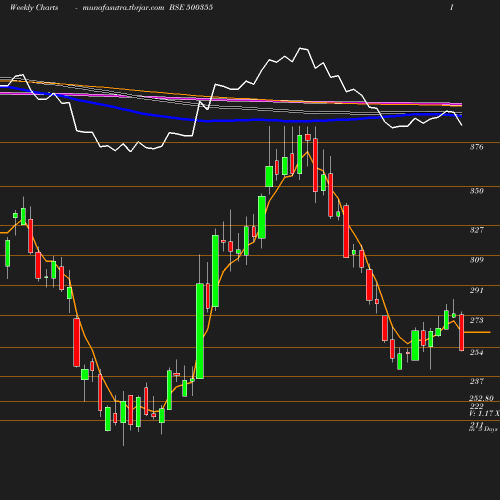Screen dimensions: 500x500
Task: Click the 291 price level label
Action: 476,290
